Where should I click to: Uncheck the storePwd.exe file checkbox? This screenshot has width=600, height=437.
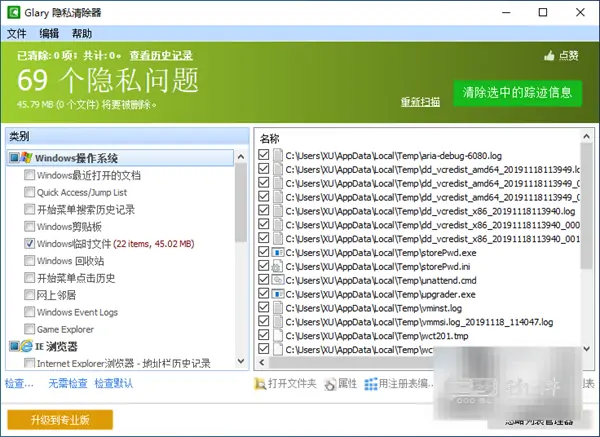click(264, 252)
